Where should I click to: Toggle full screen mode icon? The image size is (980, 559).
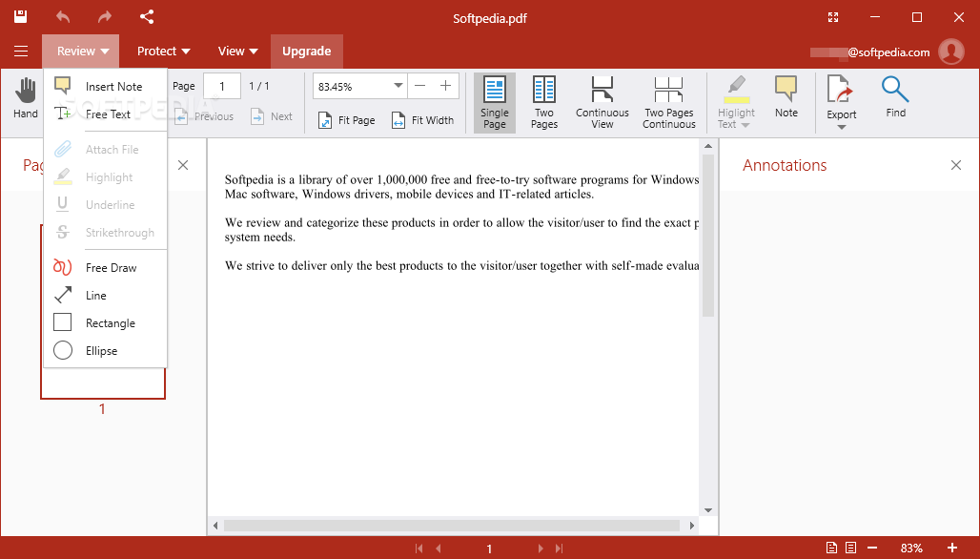(833, 17)
